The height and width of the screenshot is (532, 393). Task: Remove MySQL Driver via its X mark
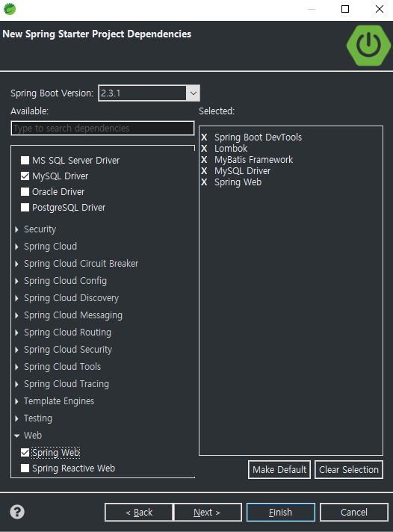point(204,171)
